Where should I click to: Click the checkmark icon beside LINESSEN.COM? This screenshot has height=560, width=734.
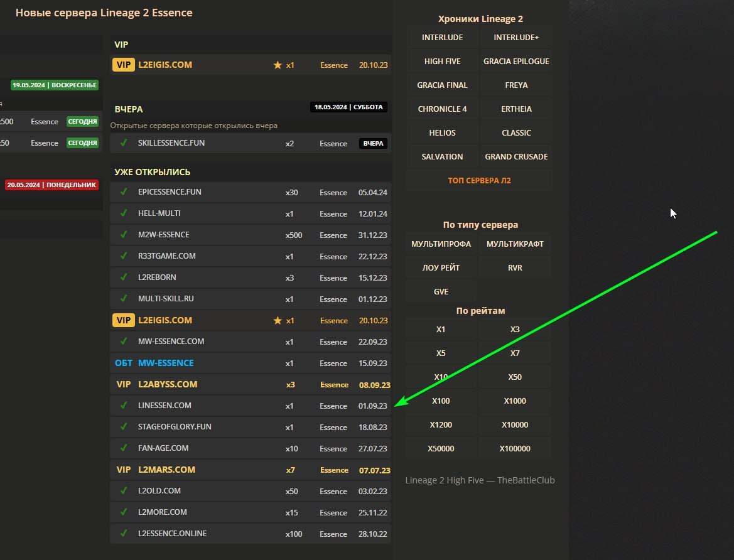(x=124, y=405)
